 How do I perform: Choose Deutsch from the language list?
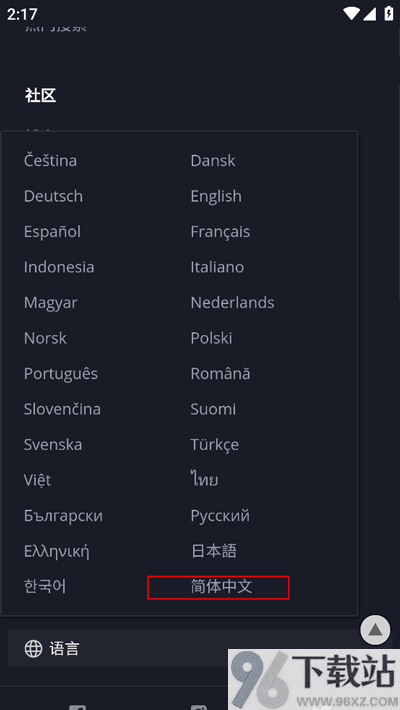coord(53,197)
